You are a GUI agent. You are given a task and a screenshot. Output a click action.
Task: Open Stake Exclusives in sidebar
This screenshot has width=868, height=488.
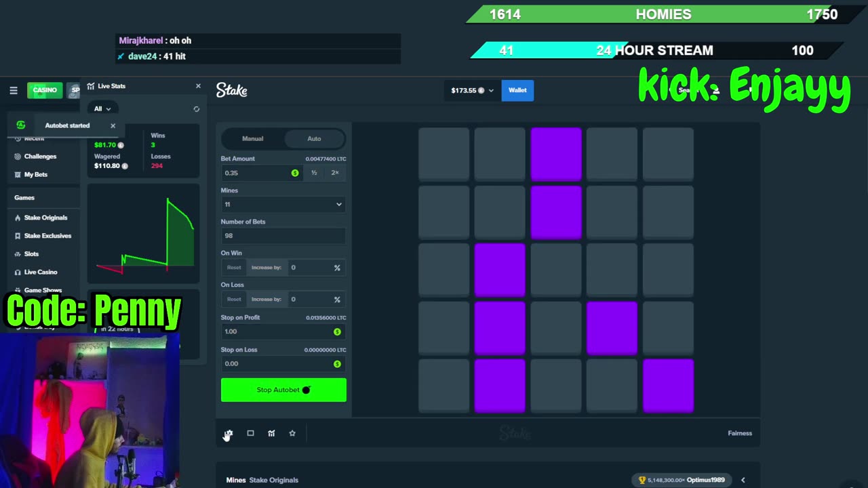pos(47,236)
